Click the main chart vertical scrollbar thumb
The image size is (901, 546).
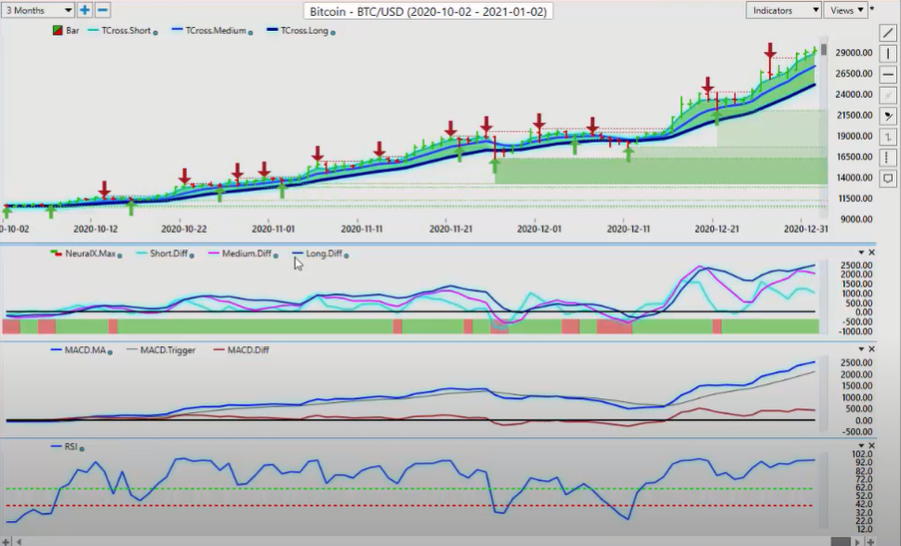point(824,50)
